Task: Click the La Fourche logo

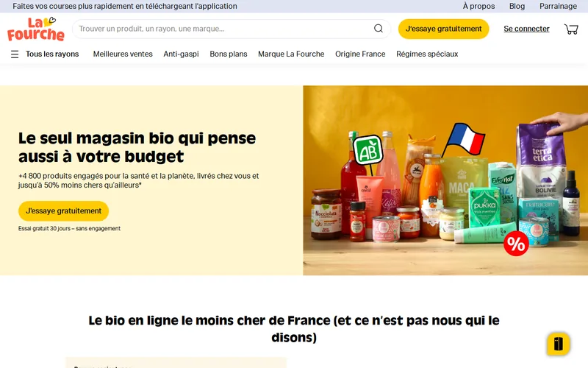Action: pos(35,29)
